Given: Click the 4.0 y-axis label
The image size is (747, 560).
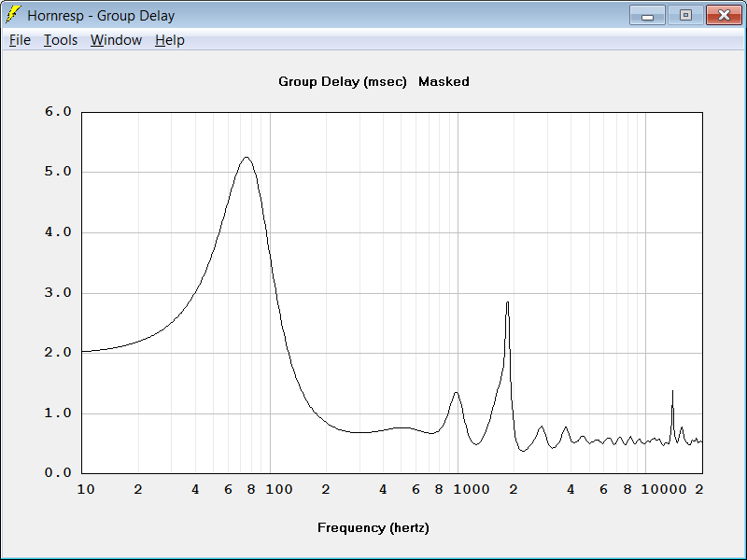Looking at the screenshot, I should 58,231.
